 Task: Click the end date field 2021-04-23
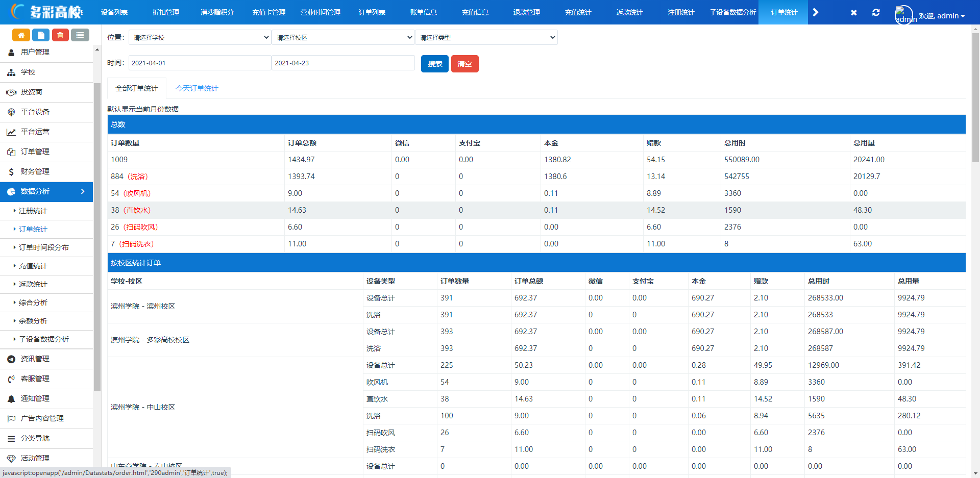pyautogui.click(x=343, y=63)
